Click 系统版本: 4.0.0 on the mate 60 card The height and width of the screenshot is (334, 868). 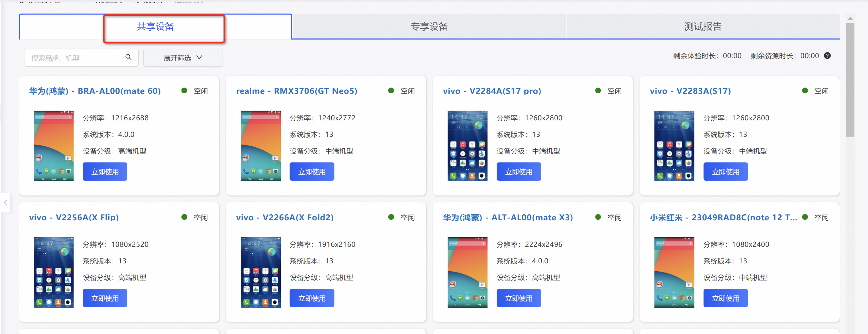point(109,135)
